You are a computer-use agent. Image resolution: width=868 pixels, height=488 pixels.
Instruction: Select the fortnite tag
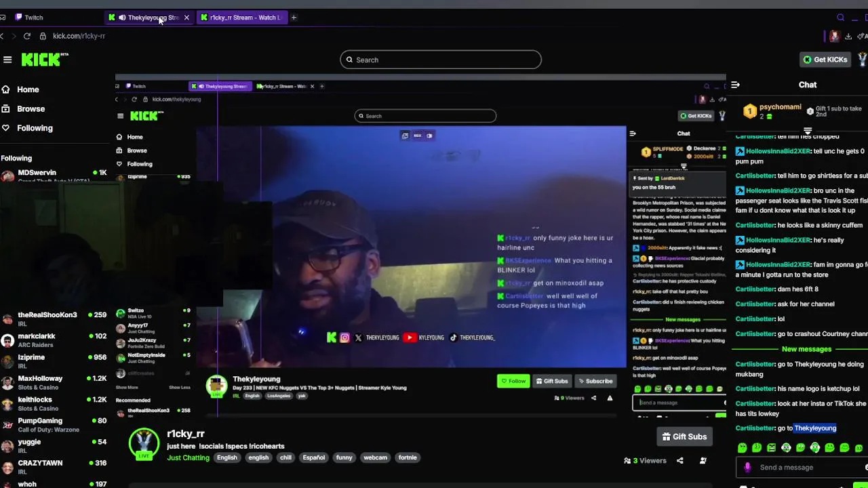[x=408, y=457]
